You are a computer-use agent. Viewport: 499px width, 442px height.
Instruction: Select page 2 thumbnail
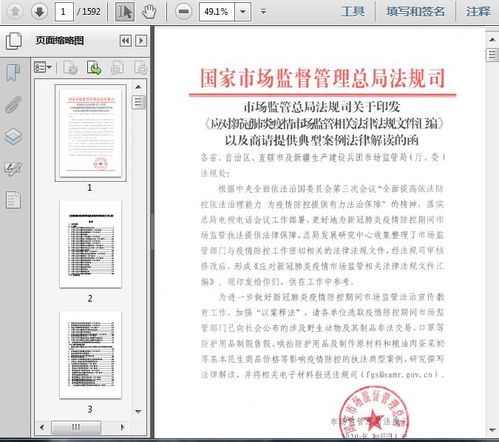pyautogui.click(x=90, y=244)
